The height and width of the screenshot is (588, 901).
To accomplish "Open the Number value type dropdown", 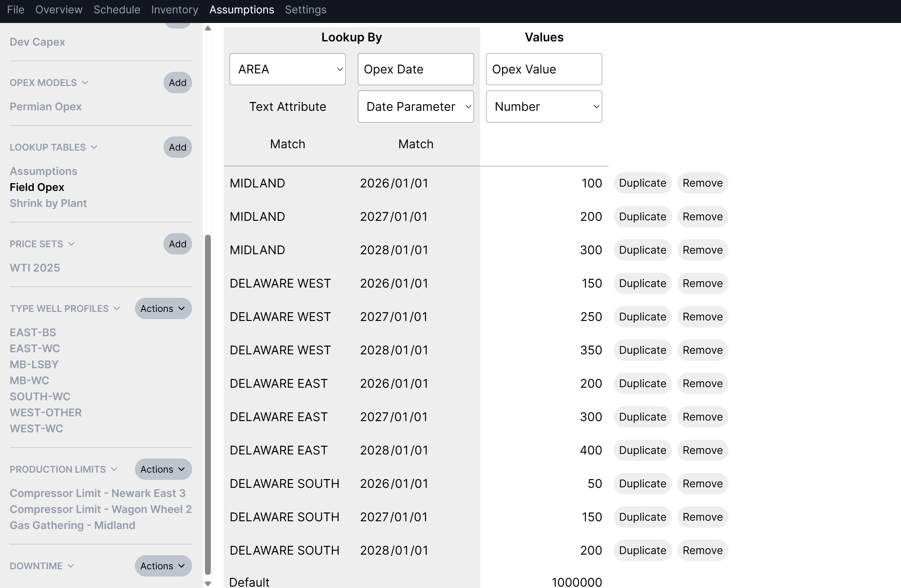I will [544, 107].
